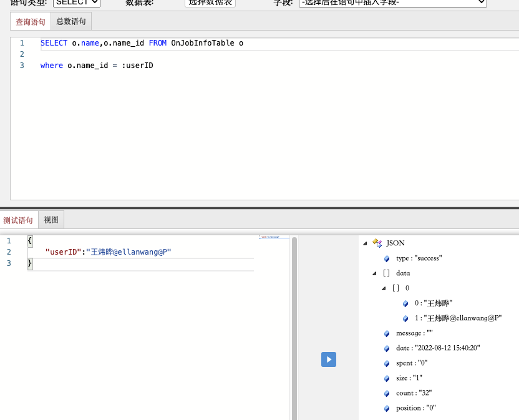Collapse the JSON root tree node
519x420 pixels.
(x=365, y=243)
